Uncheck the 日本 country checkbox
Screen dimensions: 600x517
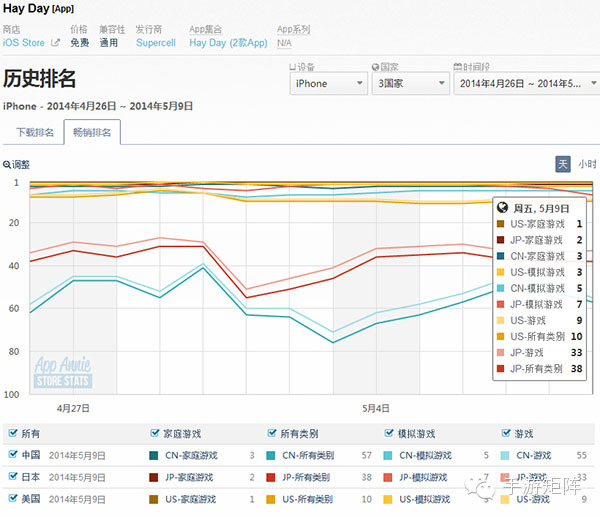click(x=13, y=476)
